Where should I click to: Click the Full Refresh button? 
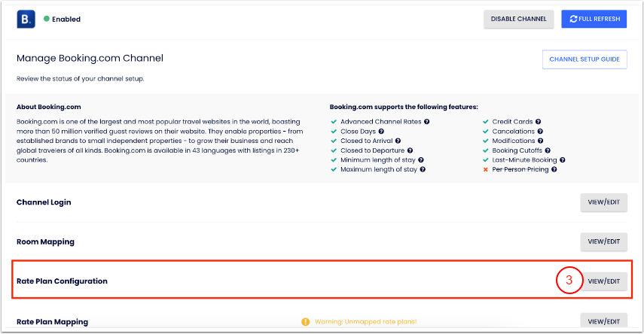pos(594,19)
